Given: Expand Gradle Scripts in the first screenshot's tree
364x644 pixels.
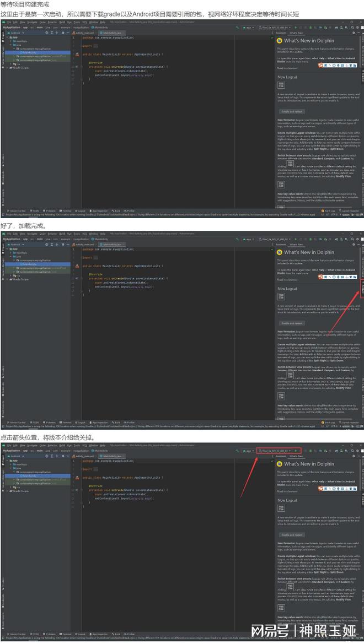Looking at the screenshot, I should (x=7, y=68).
